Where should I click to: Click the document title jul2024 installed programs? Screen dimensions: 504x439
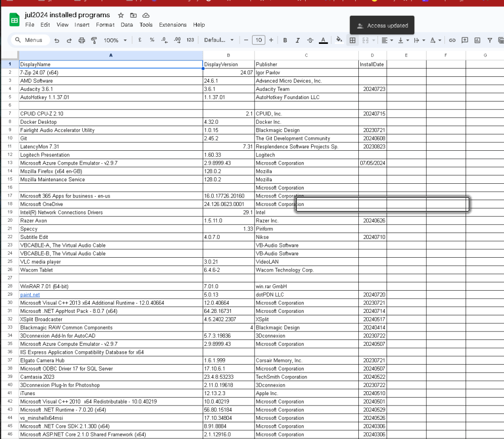coord(67,15)
